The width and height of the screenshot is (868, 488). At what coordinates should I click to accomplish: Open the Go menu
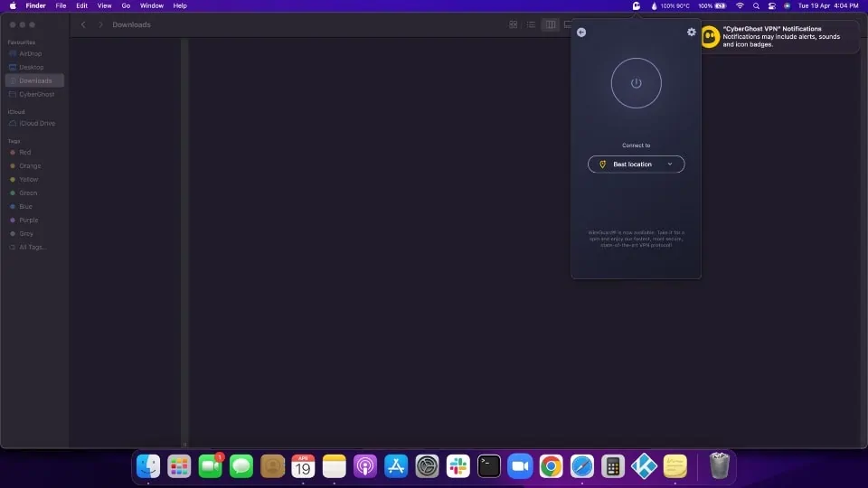[x=126, y=5]
